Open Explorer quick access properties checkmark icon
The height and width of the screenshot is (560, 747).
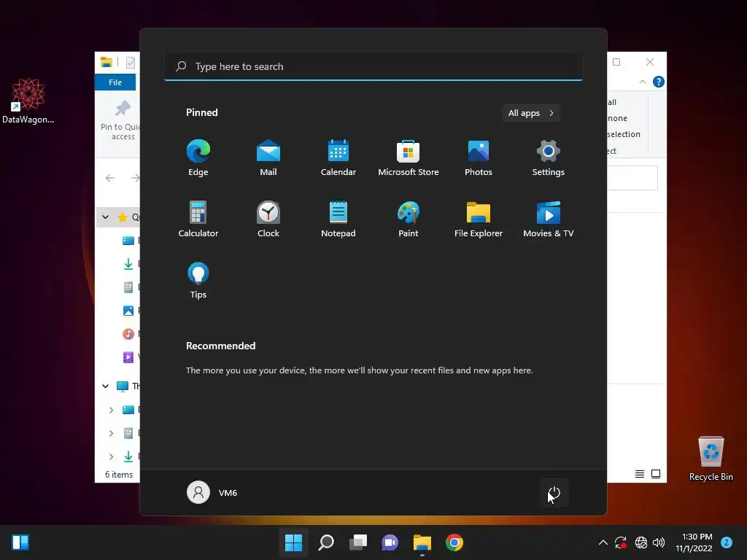131,63
